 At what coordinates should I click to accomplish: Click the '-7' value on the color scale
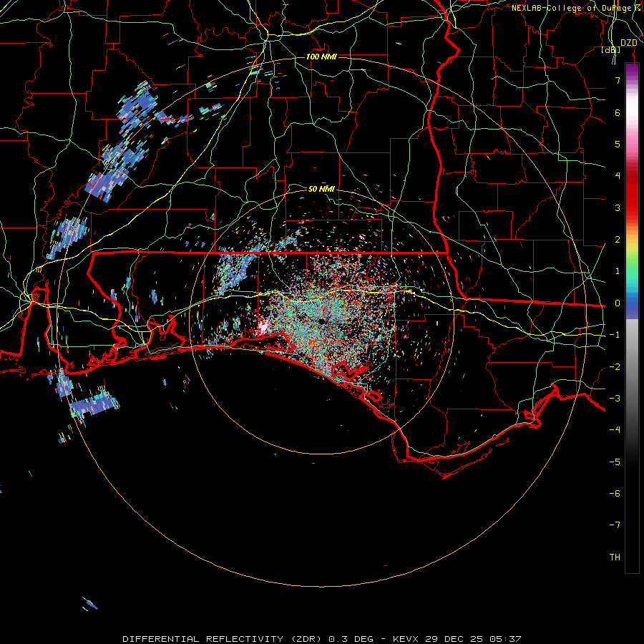615,525
